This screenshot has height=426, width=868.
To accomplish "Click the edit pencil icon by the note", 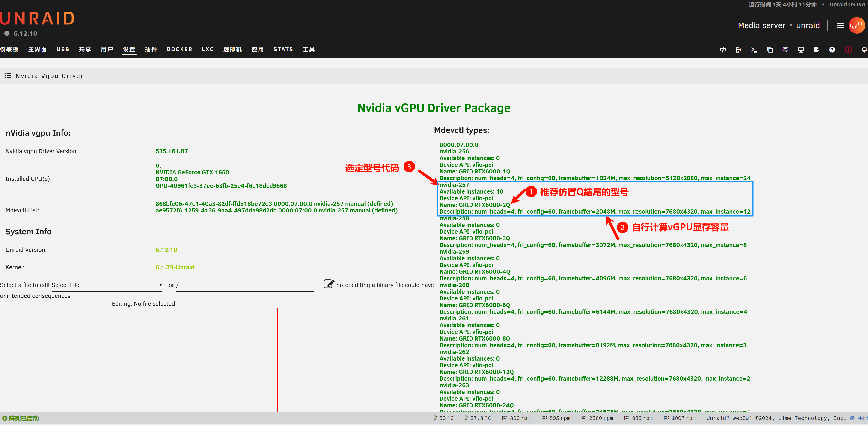I will [329, 284].
